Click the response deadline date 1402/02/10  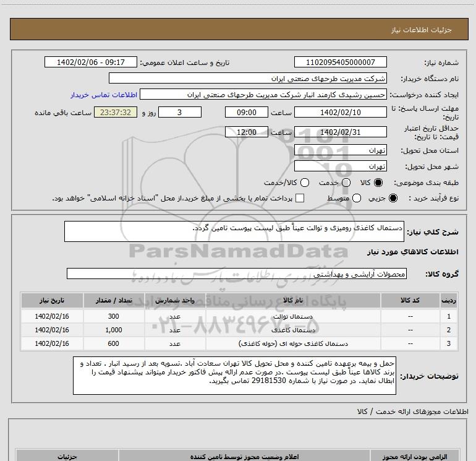point(340,113)
